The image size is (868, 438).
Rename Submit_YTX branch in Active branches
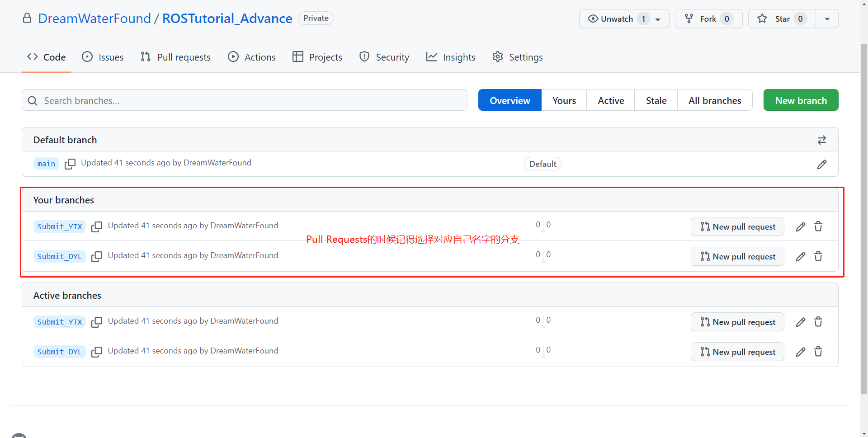tap(801, 322)
